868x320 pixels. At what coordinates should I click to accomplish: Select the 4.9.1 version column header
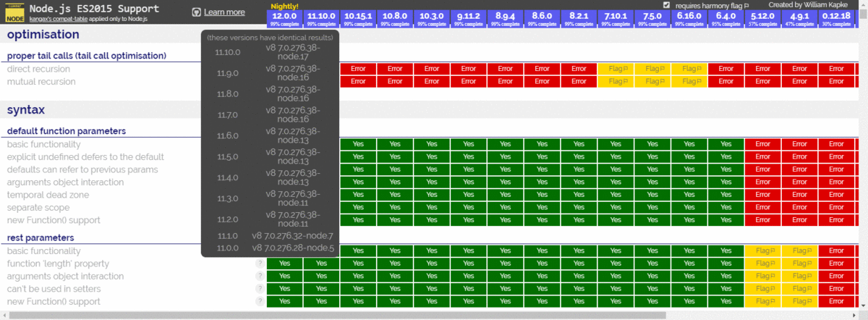pyautogui.click(x=799, y=19)
